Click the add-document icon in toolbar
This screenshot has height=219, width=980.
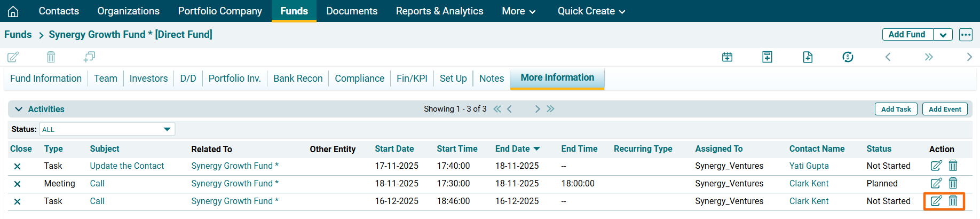pos(808,57)
